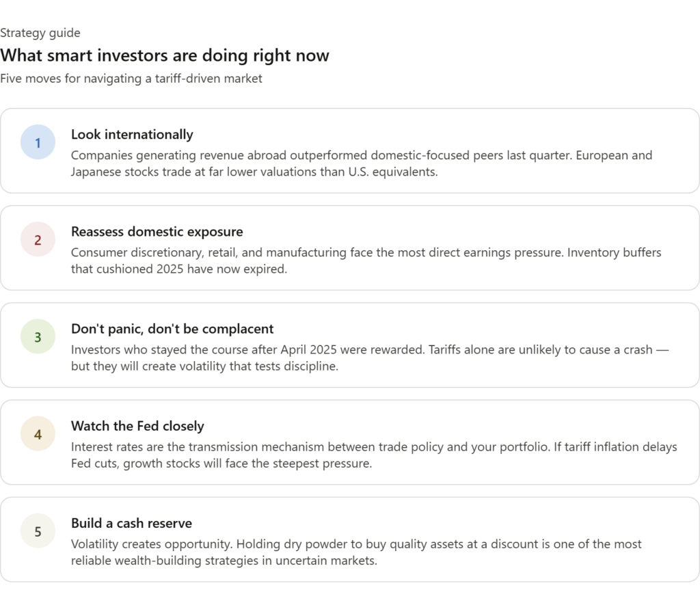Click the interest rates transmission mechanism text
The width and height of the screenshot is (700, 590).
[x=373, y=455]
